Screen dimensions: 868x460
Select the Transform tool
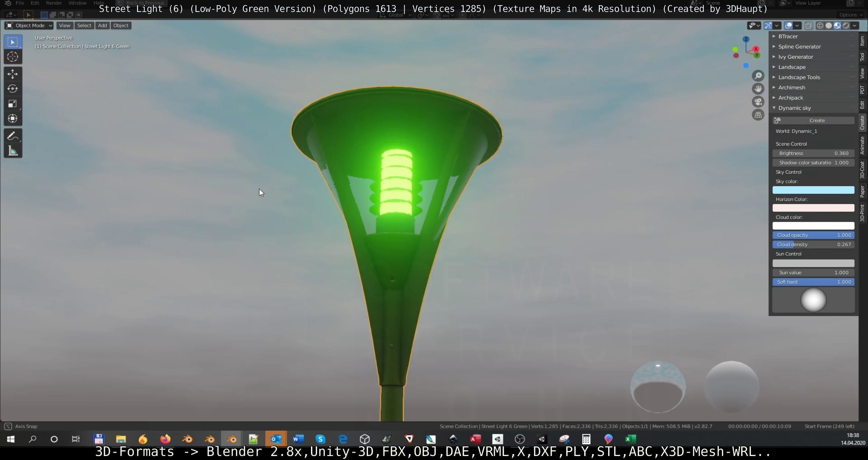(13, 118)
